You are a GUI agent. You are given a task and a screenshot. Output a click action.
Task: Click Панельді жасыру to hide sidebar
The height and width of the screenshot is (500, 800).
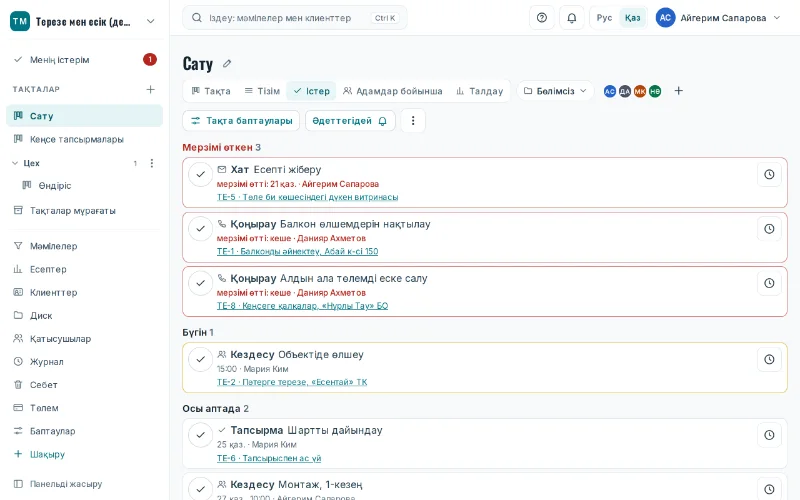[84, 484]
